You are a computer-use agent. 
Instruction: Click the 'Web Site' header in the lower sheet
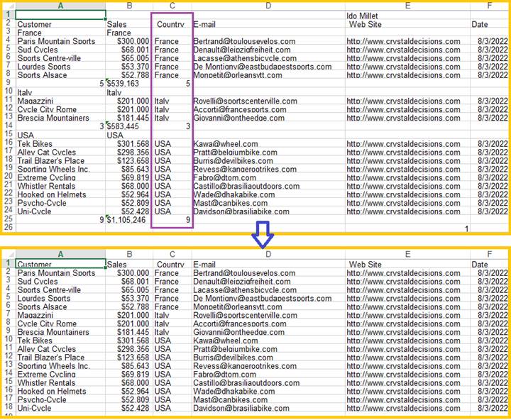point(366,265)
